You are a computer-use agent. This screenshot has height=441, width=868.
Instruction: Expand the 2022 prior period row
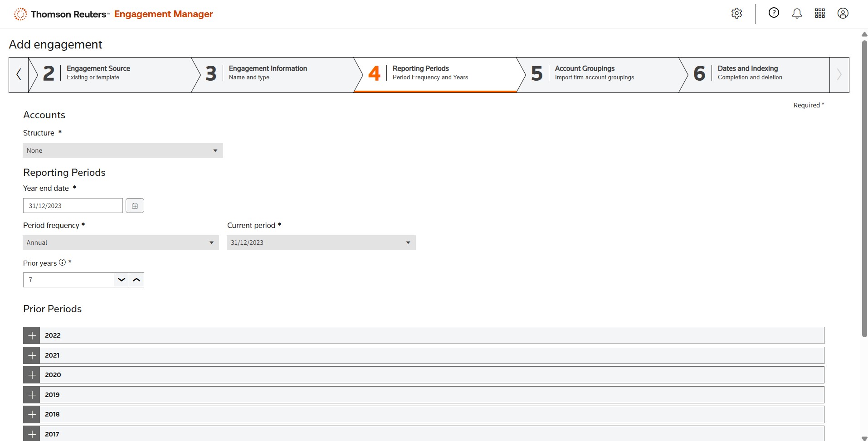pyautogui.click(x=32, y=335)
